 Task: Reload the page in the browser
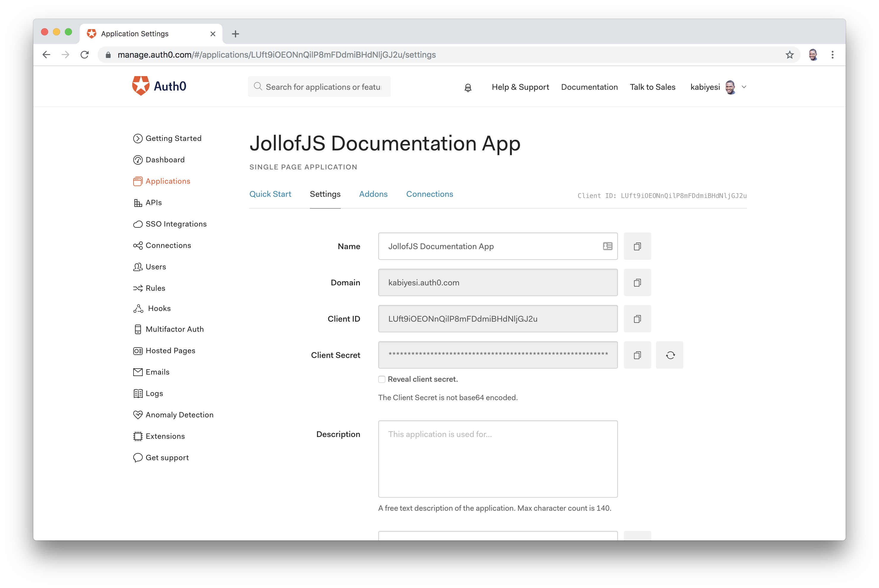[85, 55]
